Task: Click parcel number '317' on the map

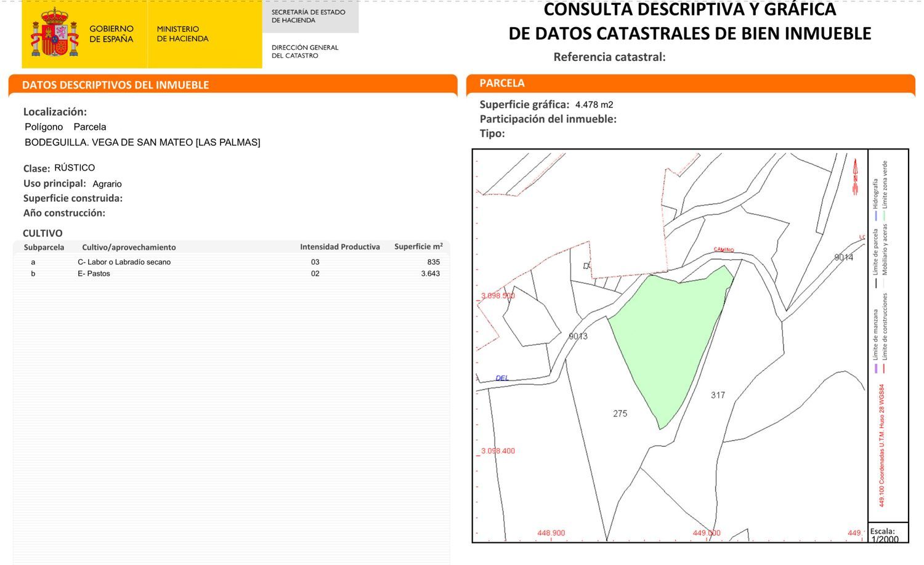Action: point(718,395)
